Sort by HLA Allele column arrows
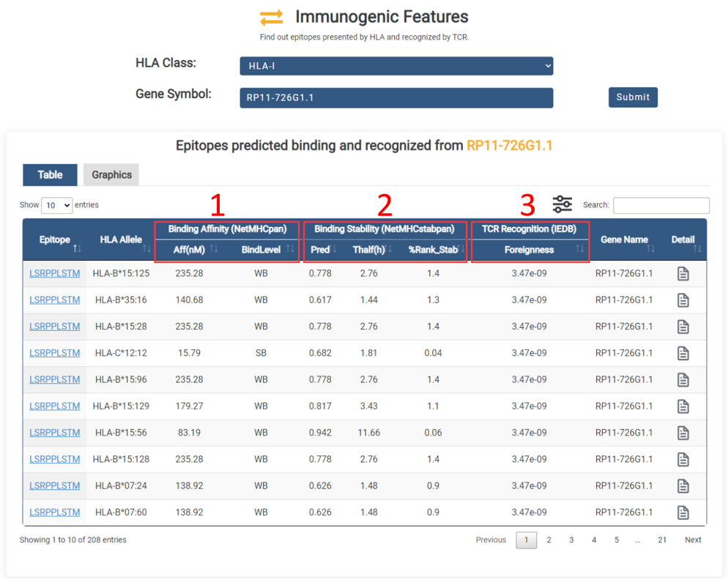This screenshot has width=728, height=580. 146,249
